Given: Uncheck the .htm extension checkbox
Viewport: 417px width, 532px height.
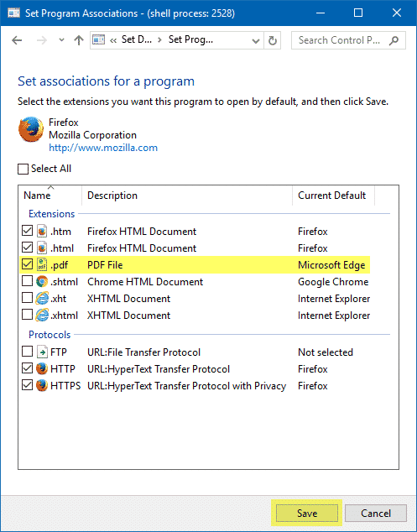Looking at the screenshot, I should (x=27, y=231).
